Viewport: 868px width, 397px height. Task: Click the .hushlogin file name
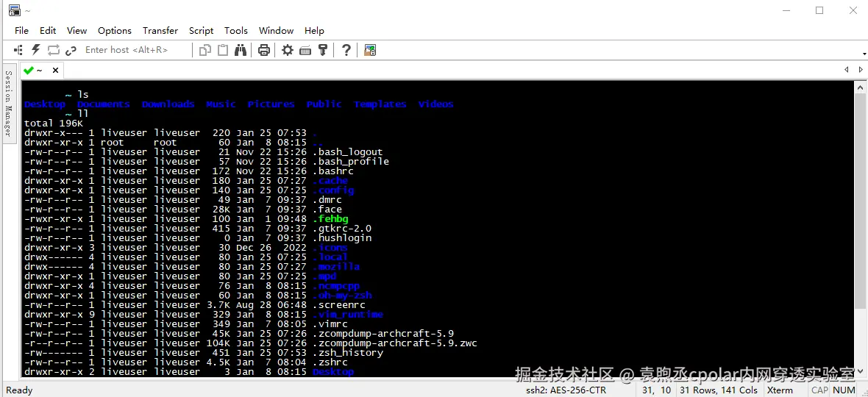342,237
